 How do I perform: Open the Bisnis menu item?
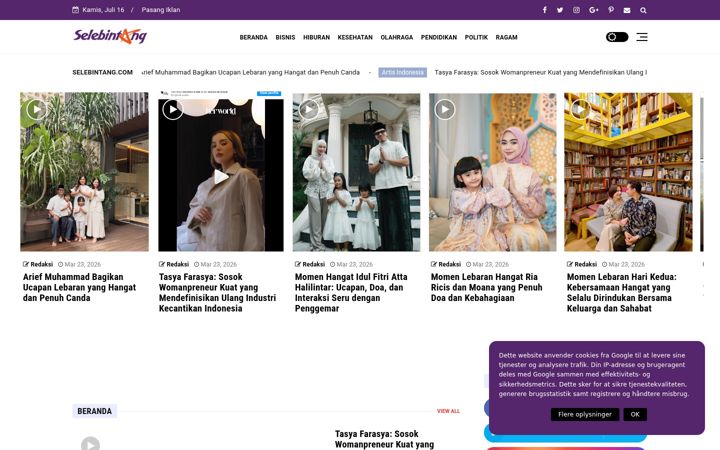click(285, 37)
